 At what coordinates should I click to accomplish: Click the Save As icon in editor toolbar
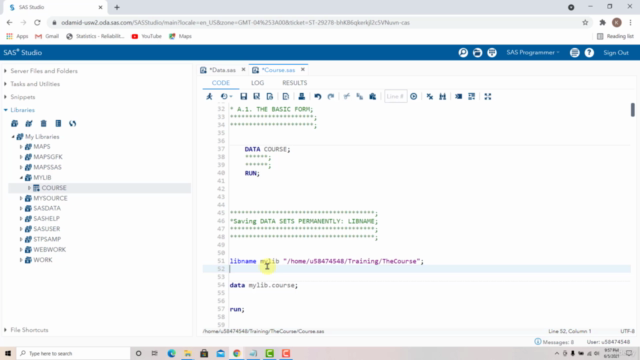(x=257, y=96)
